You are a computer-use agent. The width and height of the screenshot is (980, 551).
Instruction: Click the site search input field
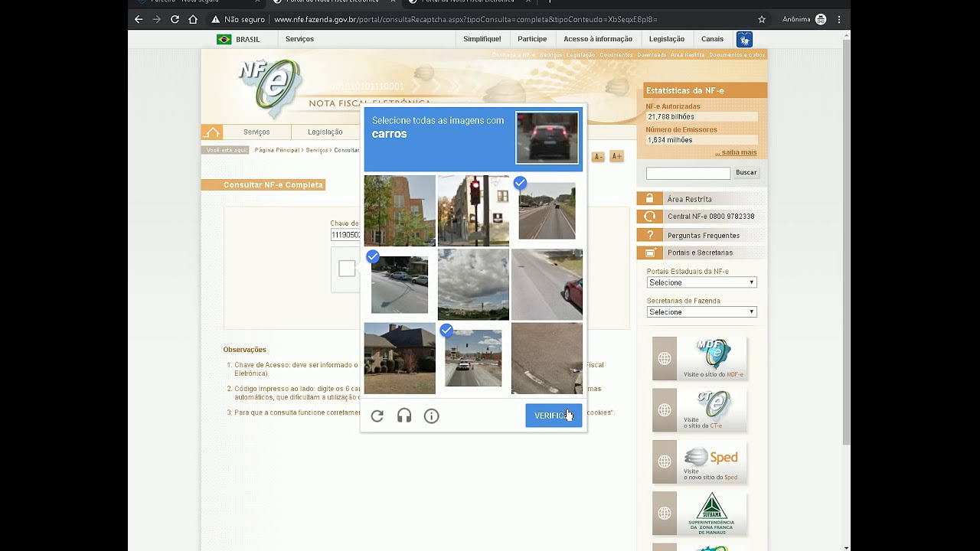[x=688, y=173]
